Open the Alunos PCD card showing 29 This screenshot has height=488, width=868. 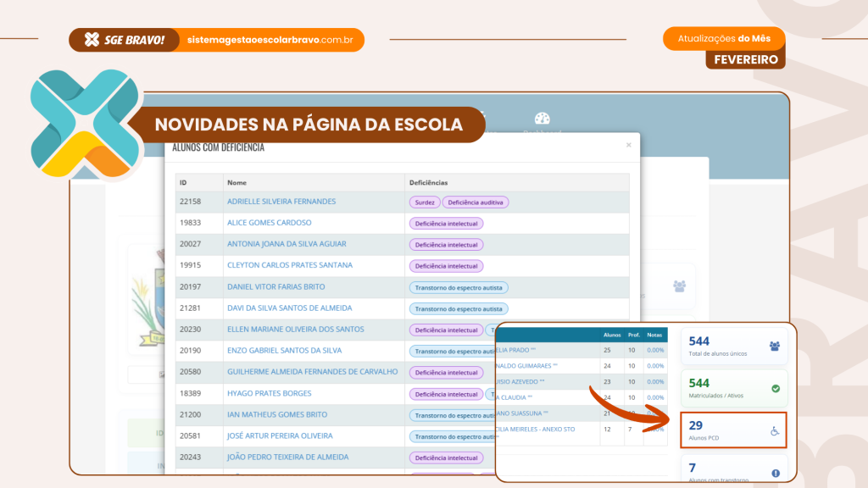[x=733, y=430]
